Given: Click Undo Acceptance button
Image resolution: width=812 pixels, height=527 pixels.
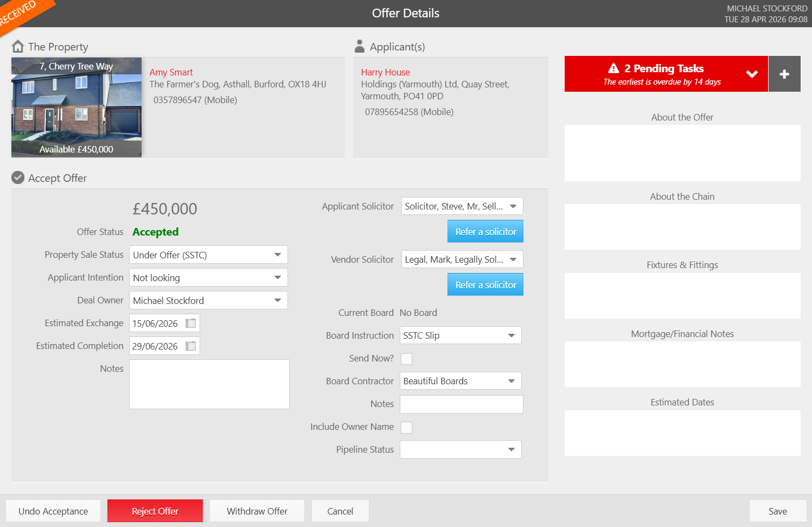Looking at the screenshot, I should click(53, 511).
